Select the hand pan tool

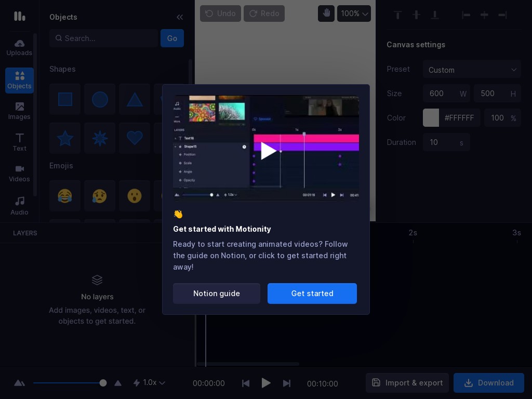(326, 14)
